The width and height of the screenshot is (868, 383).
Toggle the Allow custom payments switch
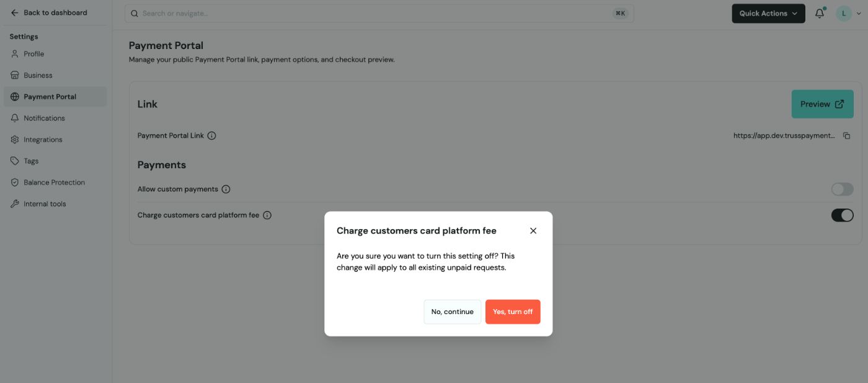tap(842, 189)
